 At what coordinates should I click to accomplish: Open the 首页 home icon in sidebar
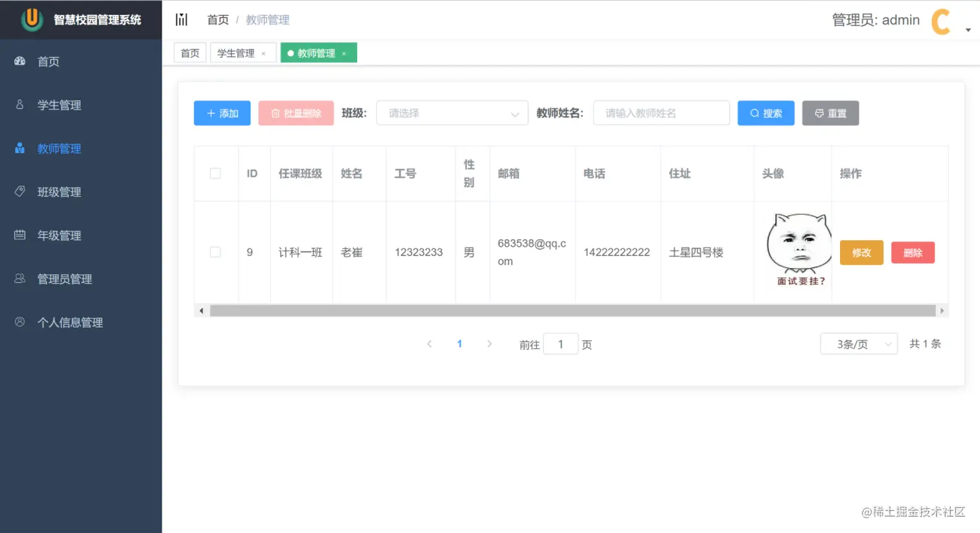tap(19, 61)
